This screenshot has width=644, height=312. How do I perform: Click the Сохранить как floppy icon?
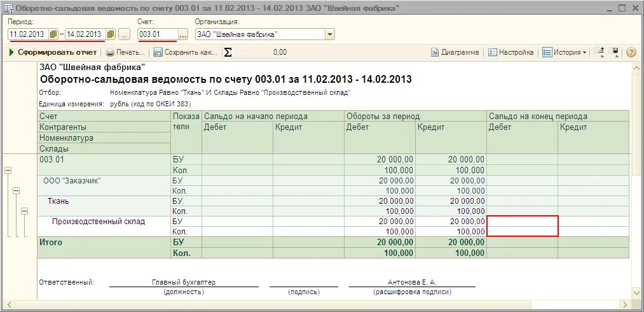158,53
